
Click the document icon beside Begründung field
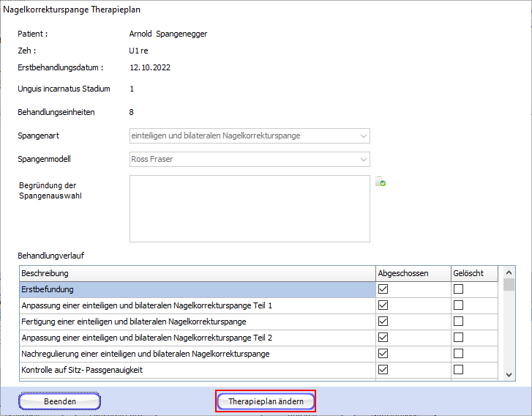coord(381,182)
